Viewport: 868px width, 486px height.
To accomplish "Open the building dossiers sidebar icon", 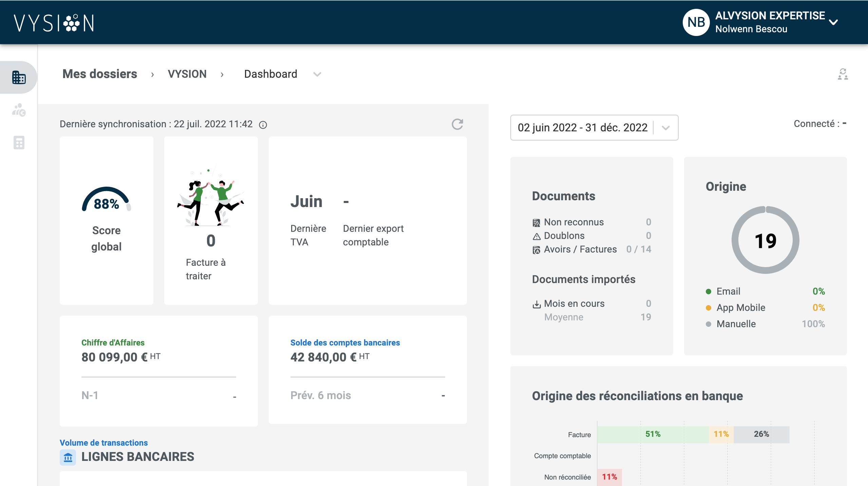I will [x=19, y=77].
